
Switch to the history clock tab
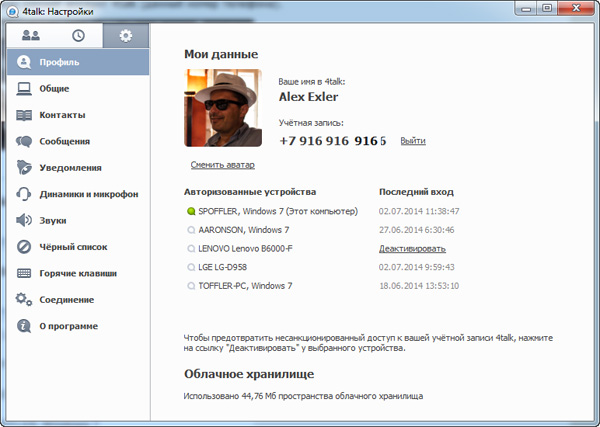tap(78, 37)
